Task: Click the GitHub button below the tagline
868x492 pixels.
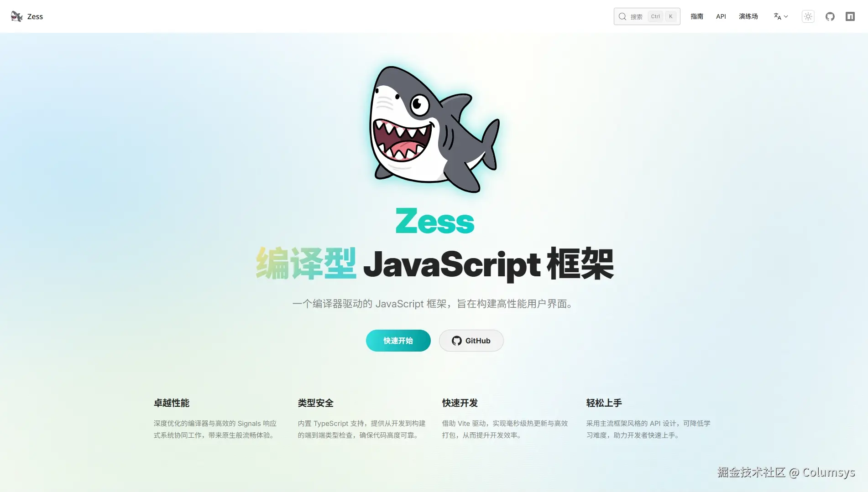Action: [471, 340]
